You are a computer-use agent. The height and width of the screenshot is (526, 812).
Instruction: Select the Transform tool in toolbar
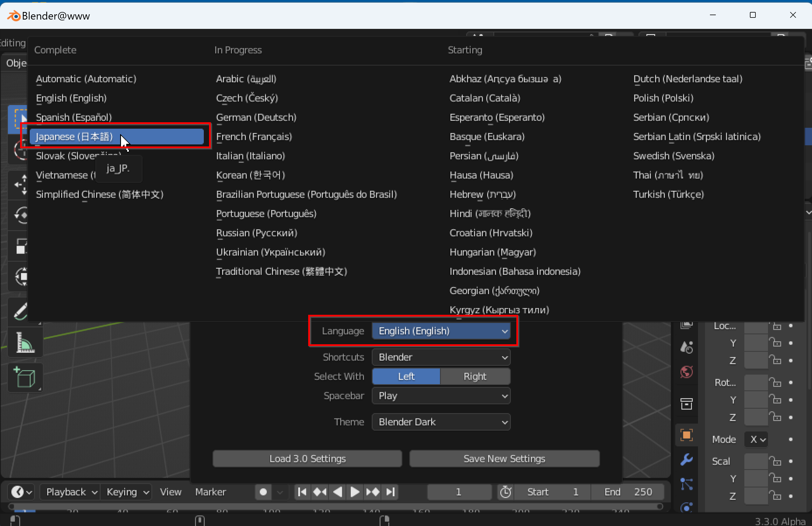[20, 277]
